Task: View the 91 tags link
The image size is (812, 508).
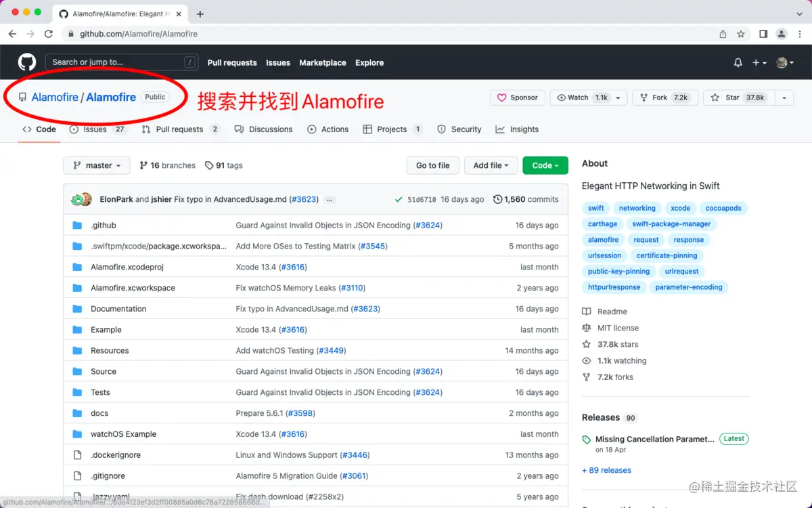Action: [x=224, y=165]
